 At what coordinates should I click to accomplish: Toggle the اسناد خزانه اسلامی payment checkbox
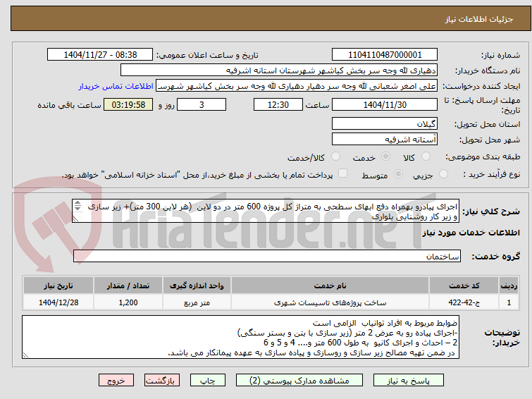[x=343, y=173]
